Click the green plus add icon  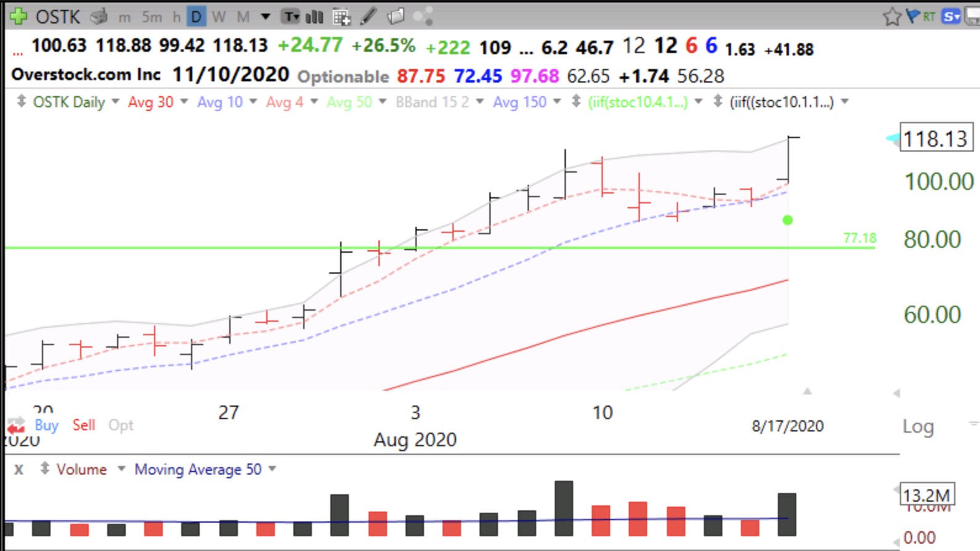pos(18,16)
